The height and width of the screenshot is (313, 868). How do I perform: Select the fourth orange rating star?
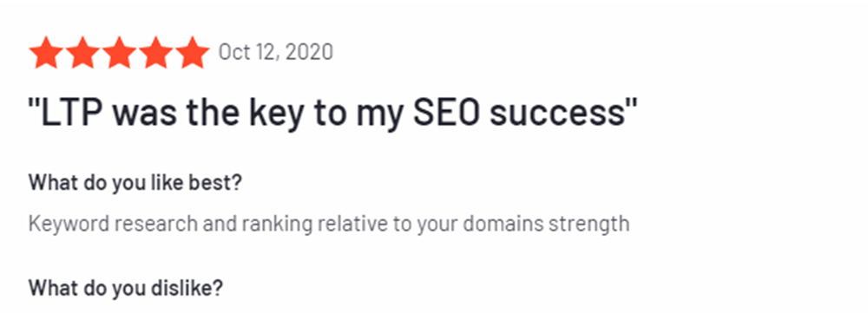[155, 53]
